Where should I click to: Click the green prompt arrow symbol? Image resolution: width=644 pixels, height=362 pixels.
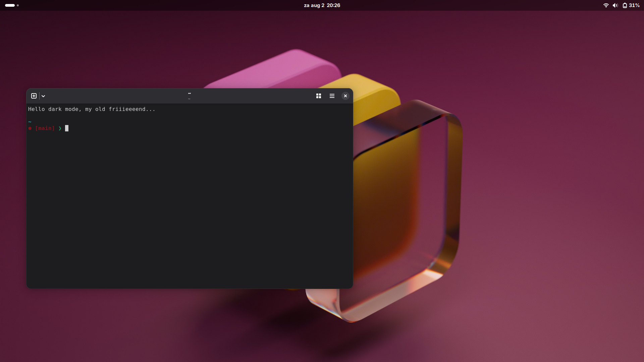tap(60, 128)
